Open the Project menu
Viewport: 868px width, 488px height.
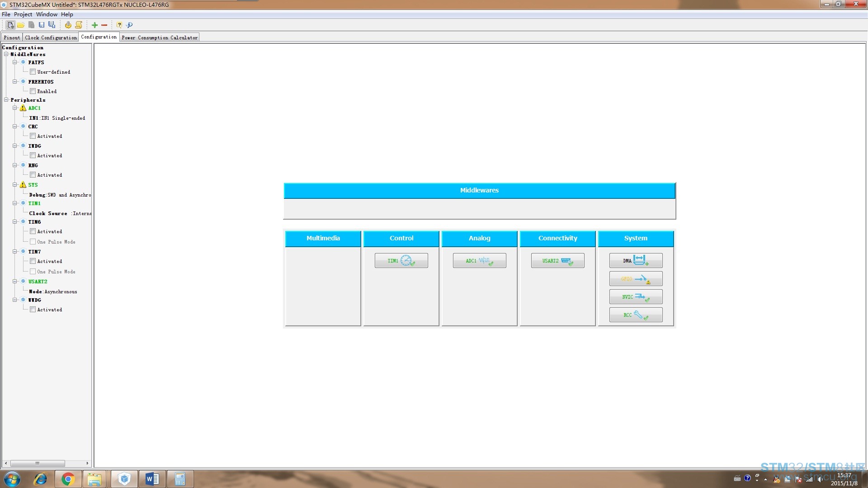tap(23, 14)
